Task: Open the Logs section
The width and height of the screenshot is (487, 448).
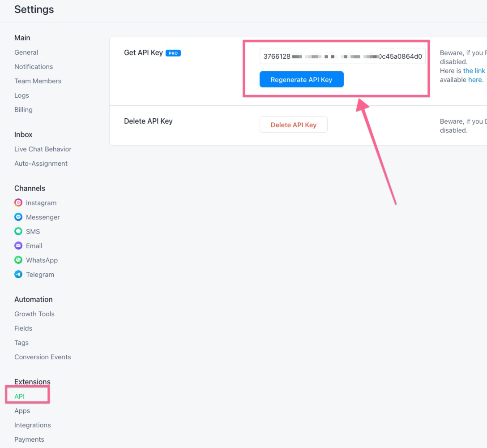Action: pyautogui.click(x=21, y=95)
